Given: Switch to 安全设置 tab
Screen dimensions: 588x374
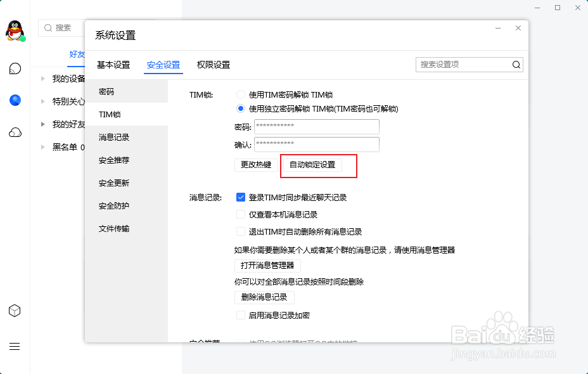Looking at the screenshot, I should coord(163,65).
